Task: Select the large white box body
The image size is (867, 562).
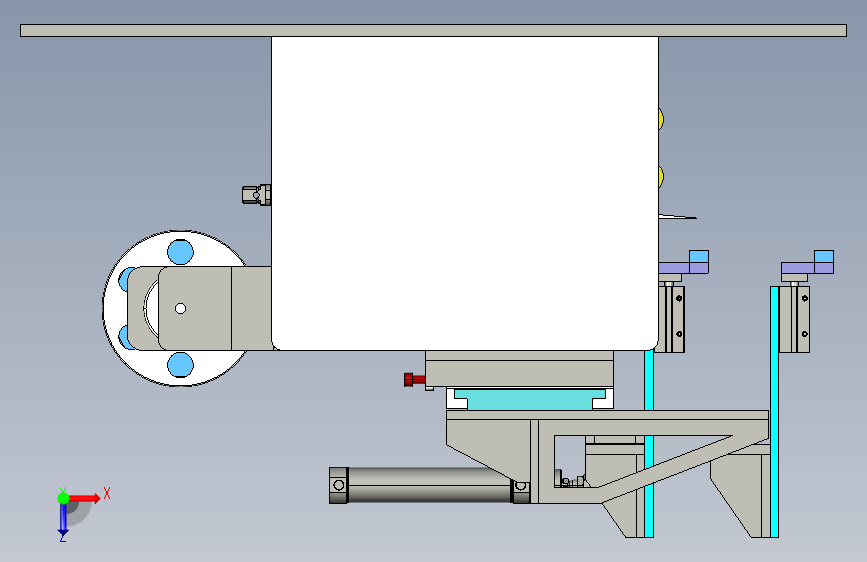Action: pos(464,193)
